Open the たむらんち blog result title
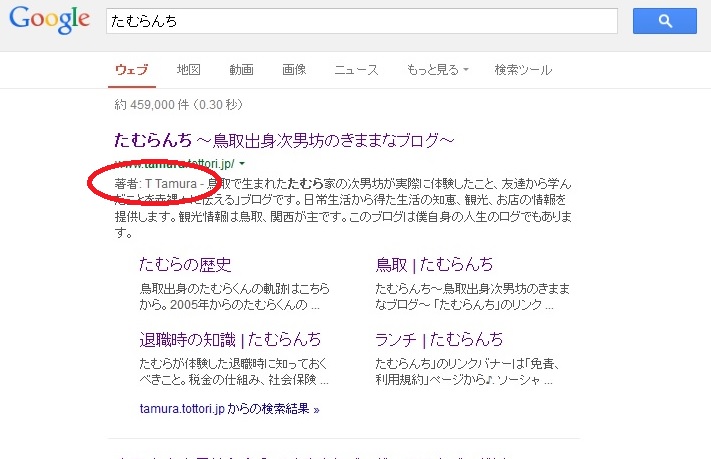Screen dimensions: 711x459 pyautogui.click(x=284, y=140)
